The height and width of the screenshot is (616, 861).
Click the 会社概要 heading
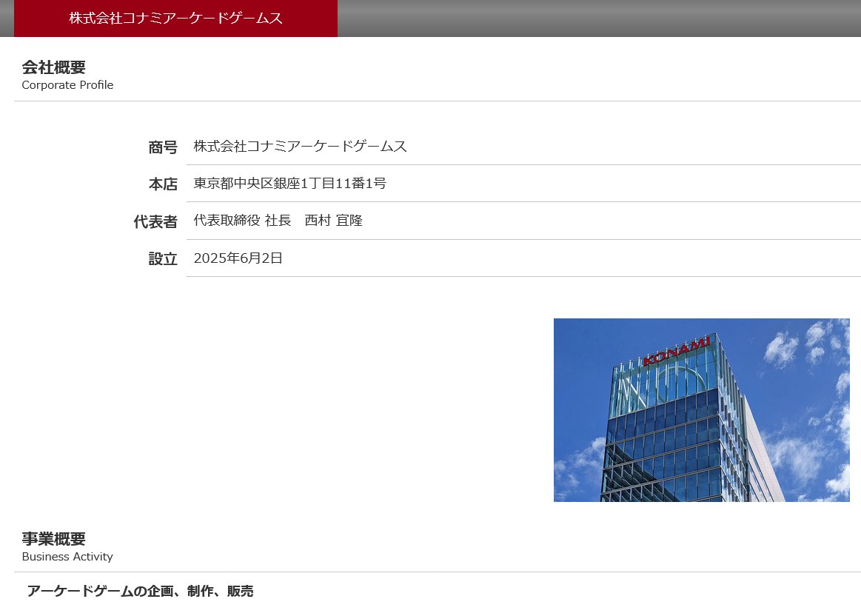54,67
